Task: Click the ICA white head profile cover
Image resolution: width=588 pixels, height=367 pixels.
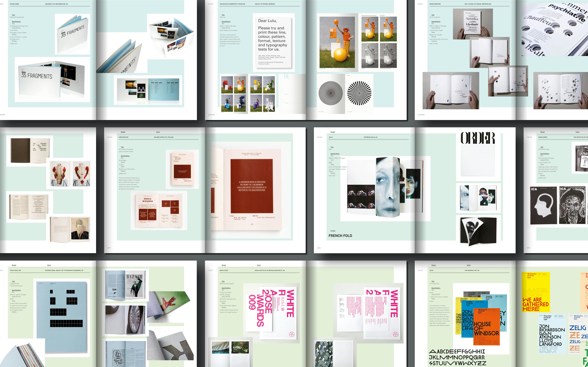Action: click(543, 205)
